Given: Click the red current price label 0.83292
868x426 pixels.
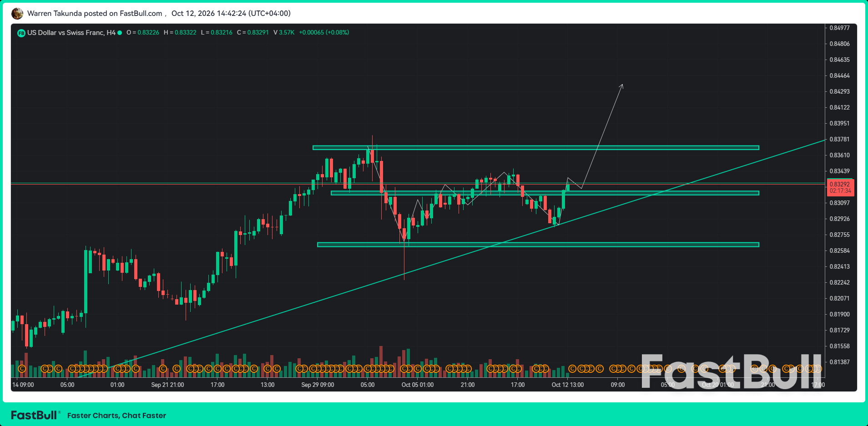Looking at the screenshot, I should coord(840,187).
